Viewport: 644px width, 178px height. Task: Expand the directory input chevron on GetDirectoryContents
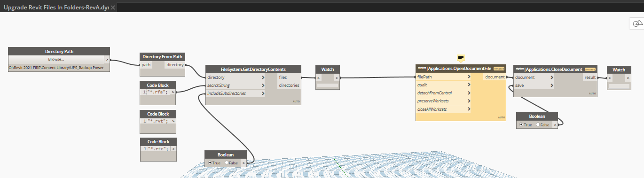point(263,77)
